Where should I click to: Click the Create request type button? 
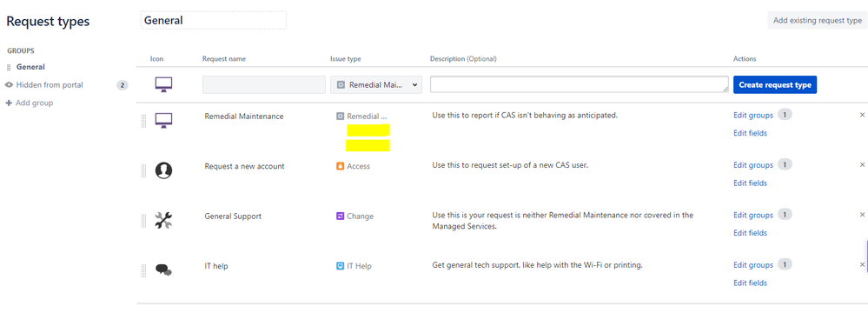775,84
